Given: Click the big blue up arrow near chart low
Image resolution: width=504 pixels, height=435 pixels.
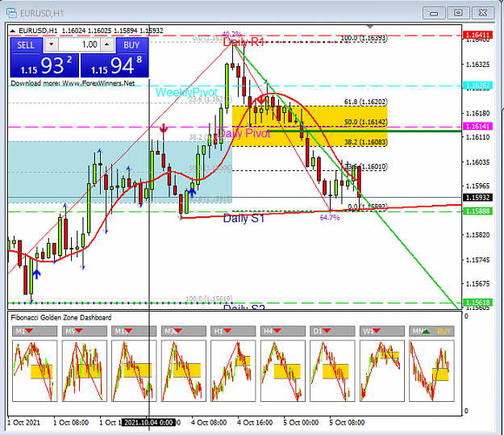Looking at the screenshot, I should point(36,274).
